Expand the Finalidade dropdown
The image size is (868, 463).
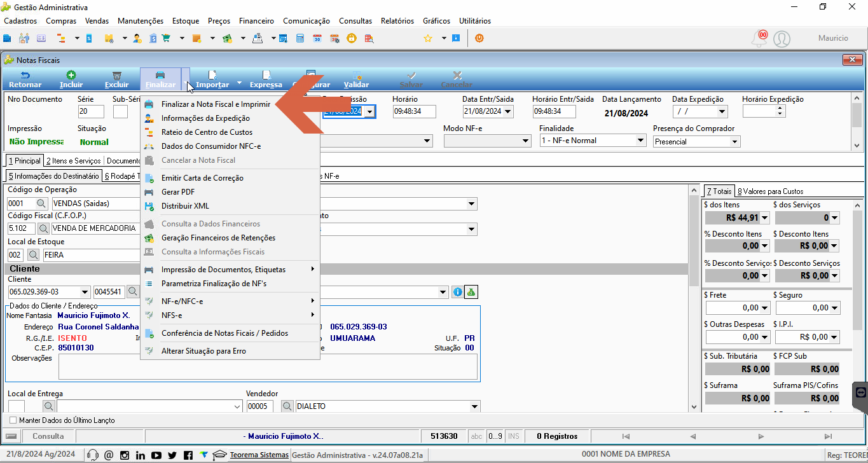click(640, 141)
